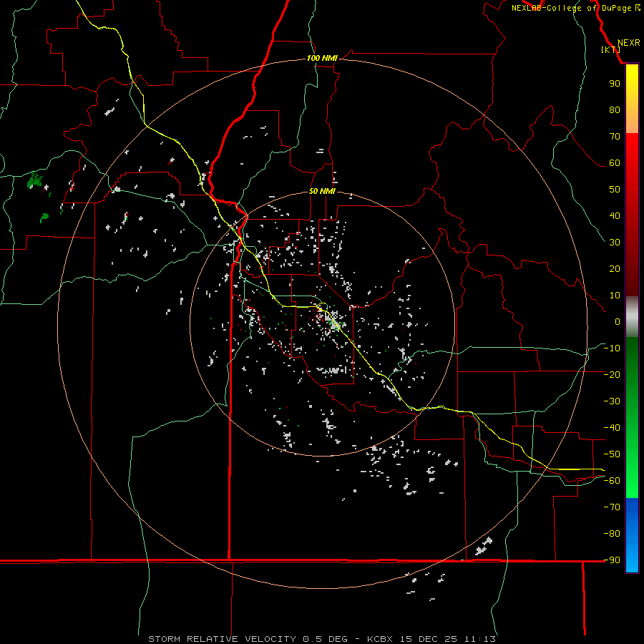Click the -70 value on the velocity scale

tap(612, 507)
